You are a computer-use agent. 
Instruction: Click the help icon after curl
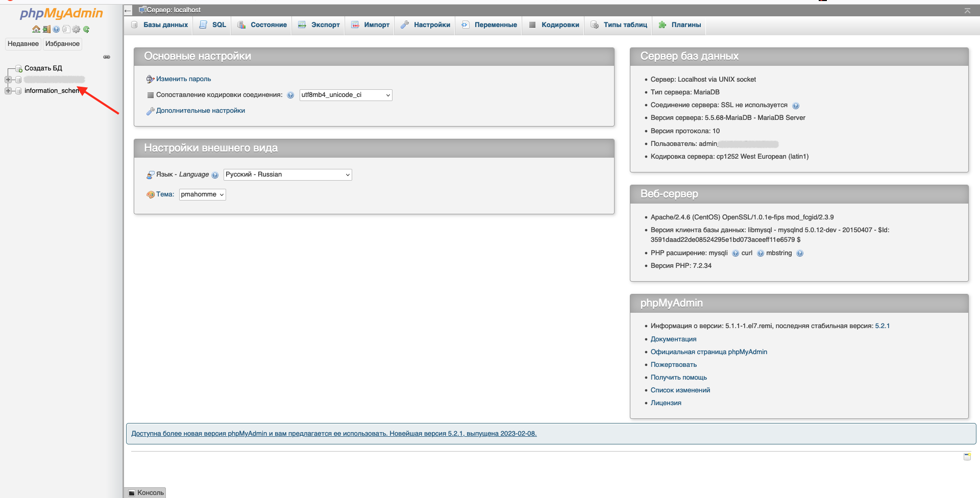761,254
